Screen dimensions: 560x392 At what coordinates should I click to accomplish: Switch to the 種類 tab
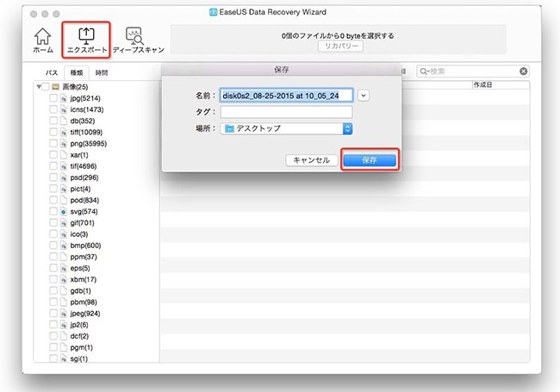point(77,73)
